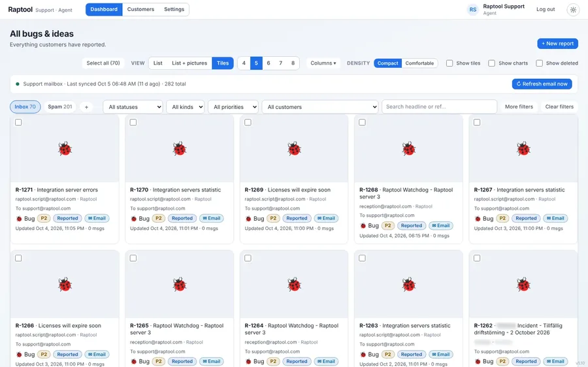Set density to Comfortable

click(x=419, y=63)
